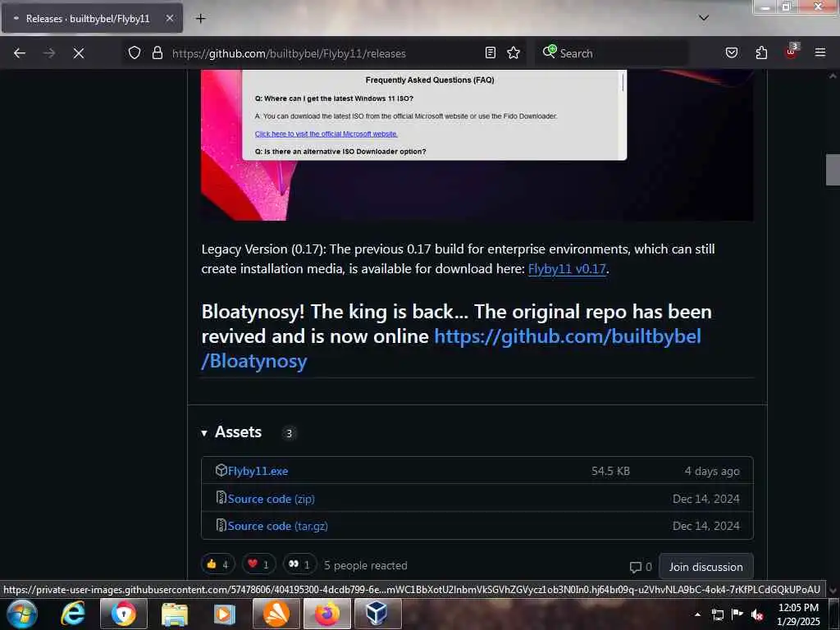Toggle reader view icon

pyautogui.click(x=491, y=52)
